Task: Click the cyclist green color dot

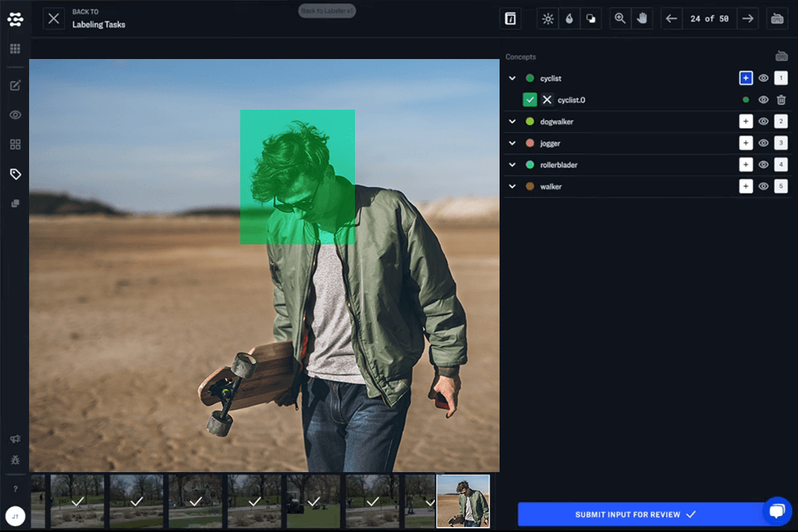Action: click(530, 78)
